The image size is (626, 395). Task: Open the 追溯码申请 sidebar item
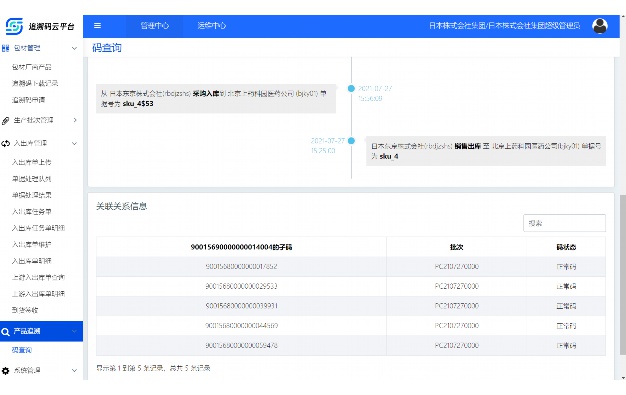coord(28,100)
